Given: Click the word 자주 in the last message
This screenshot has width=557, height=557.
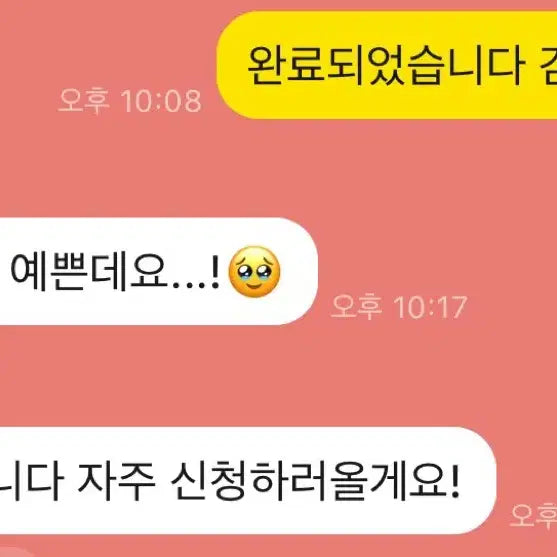Looking at the screenshot, I should point(117,480).
